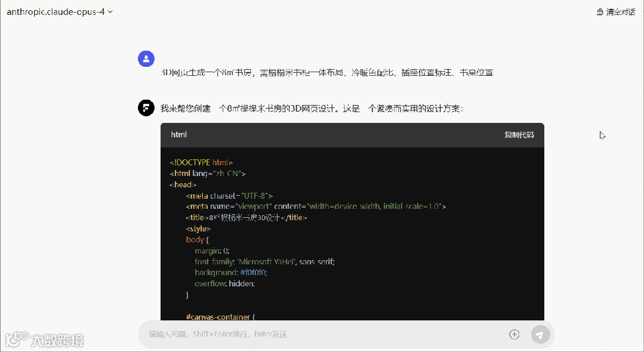Click the meta viewport code line
The height and width of the screenshot is (352, 644).
[x=316, y=206]
